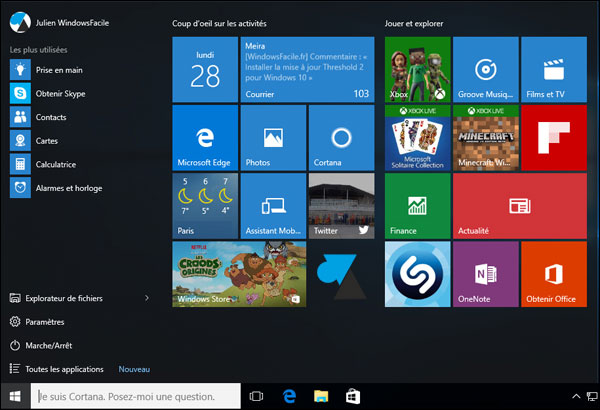Open Explorateur de fichiers
The image size is (600, 410).
pyautogui.click(x=56, y=298)
